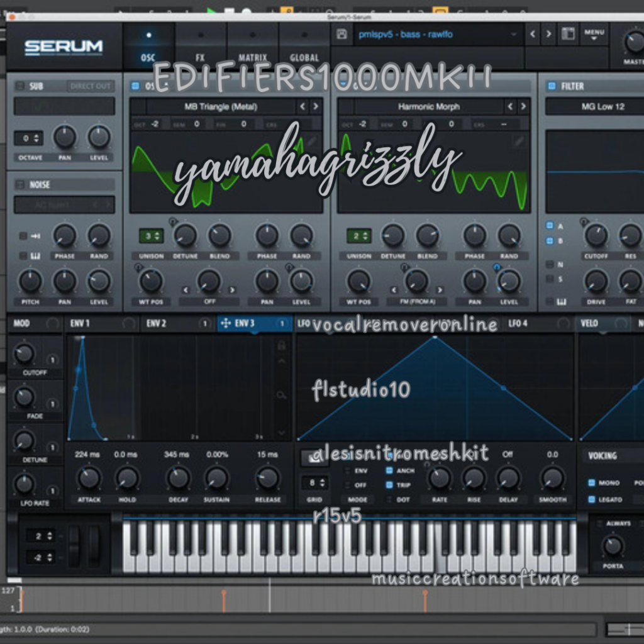This screenshot has width=644, height=644.
Task: Toggle the MONO voicing checkbox
Action: coord(592,482)
